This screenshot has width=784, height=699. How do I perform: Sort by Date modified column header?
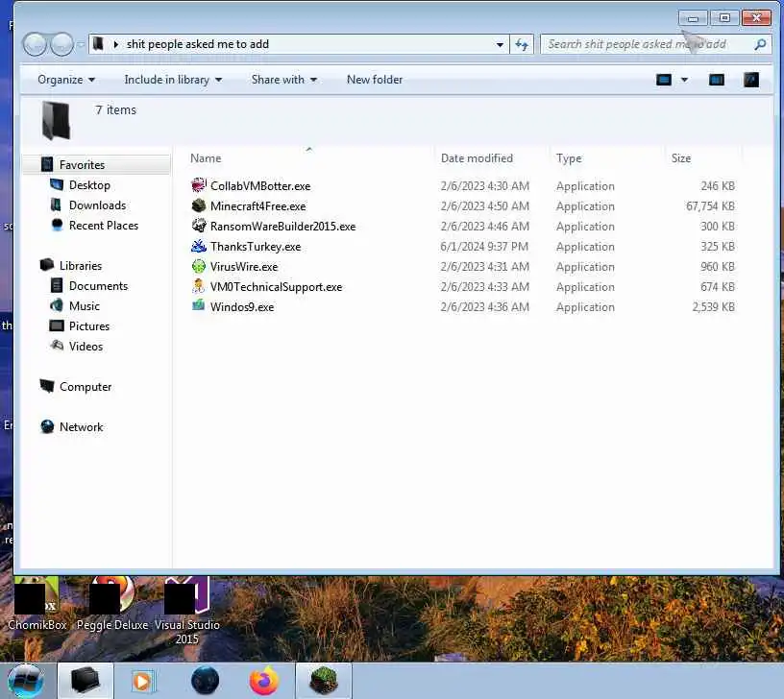tap(477, 158)
